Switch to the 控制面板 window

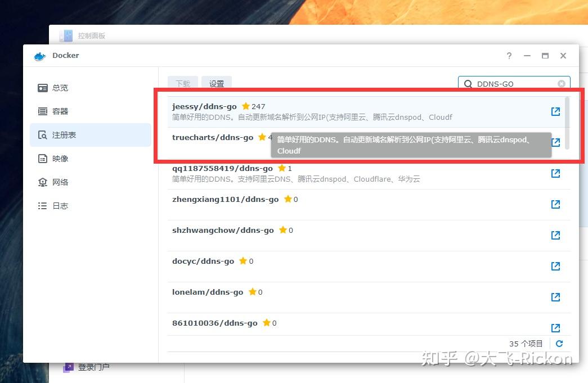tap(92, 35)
